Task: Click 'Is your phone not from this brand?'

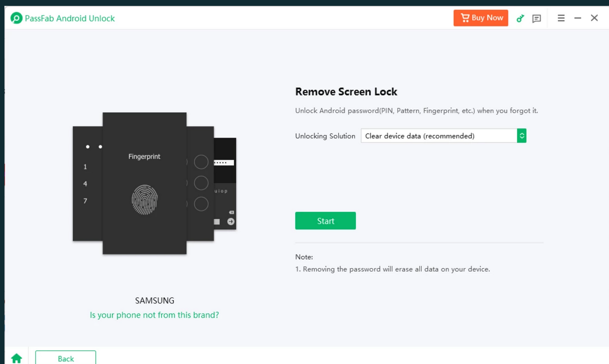Action: coord(154,315)
